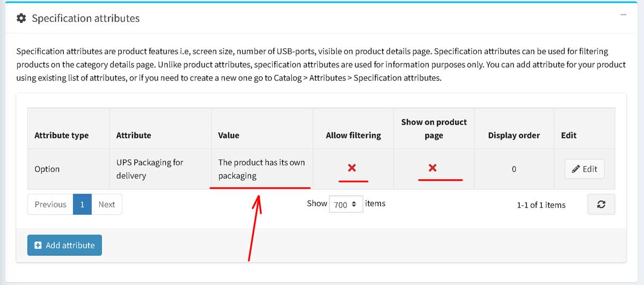Click the Display order column header

point(514,135)
